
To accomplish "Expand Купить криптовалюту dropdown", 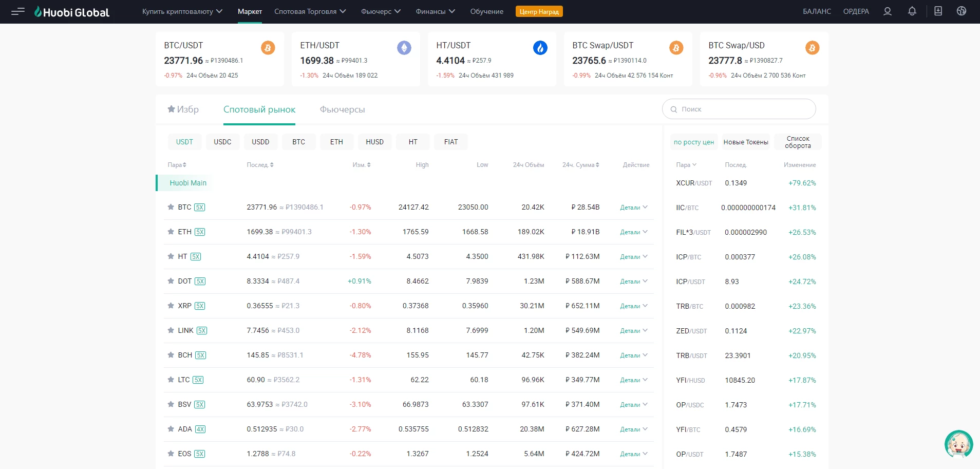I will 182,11.
